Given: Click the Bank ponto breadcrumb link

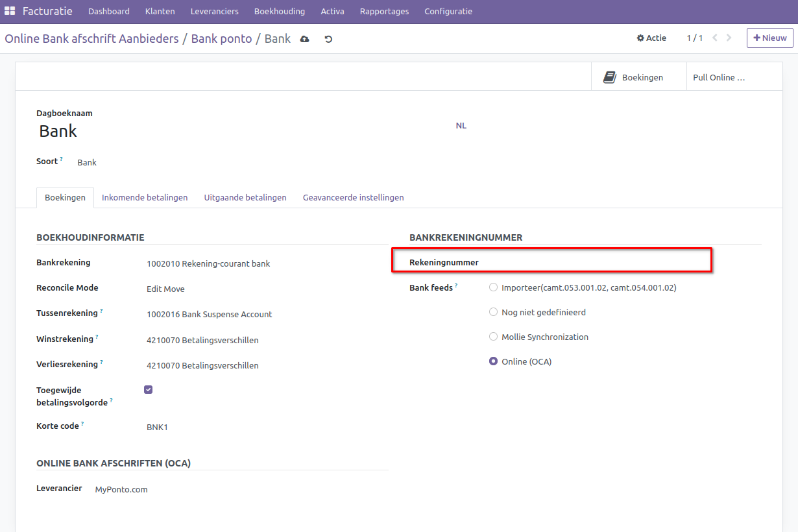Looking at the screenshot, I should pos(221,39).
